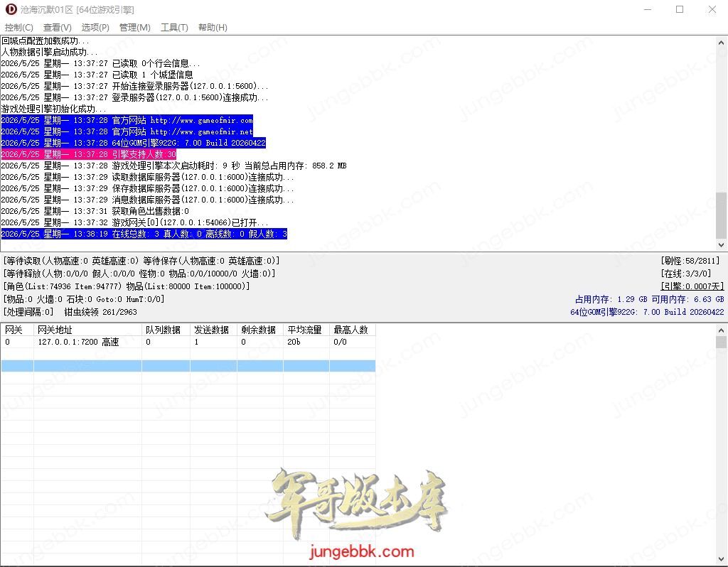Open the 控制(C) menu
Screen dimensions: 728x567
[x=19, y=28]
